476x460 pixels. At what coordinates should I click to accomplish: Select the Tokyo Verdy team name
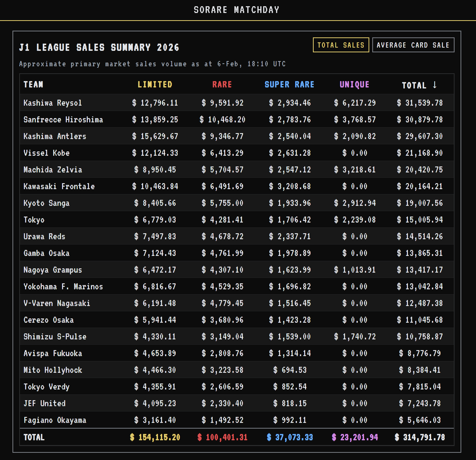(x=46, y=386)
